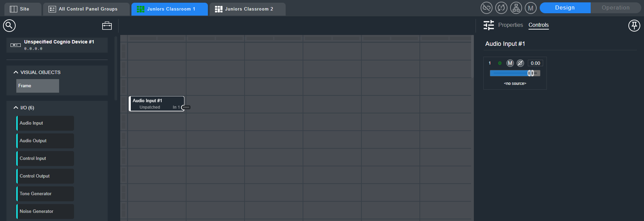The image size is (644, 221).
Task: Select the Audio Input I/O object
Action: (45, 123)
